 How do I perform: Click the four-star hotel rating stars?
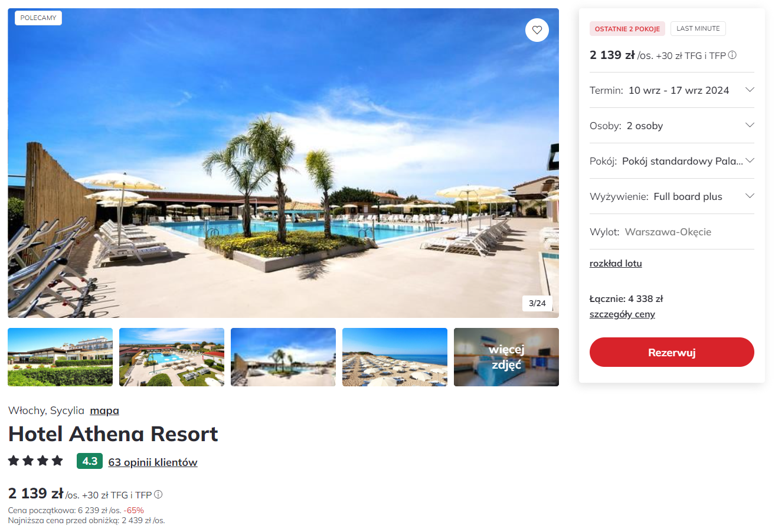point(35,461)
